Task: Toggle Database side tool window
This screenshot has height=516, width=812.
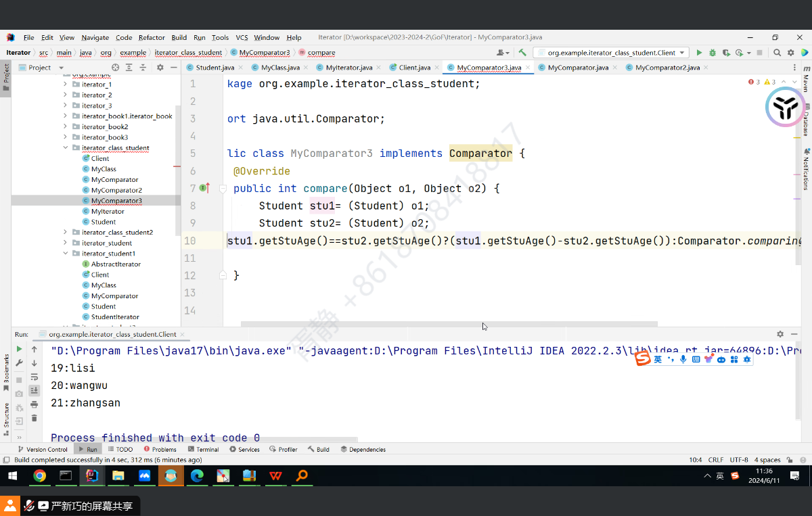Action: 806,119
